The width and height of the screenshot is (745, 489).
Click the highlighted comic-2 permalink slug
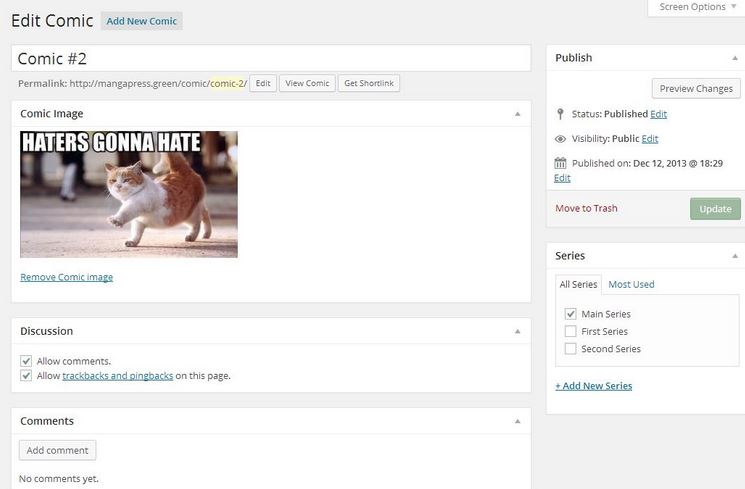(227, 84)
